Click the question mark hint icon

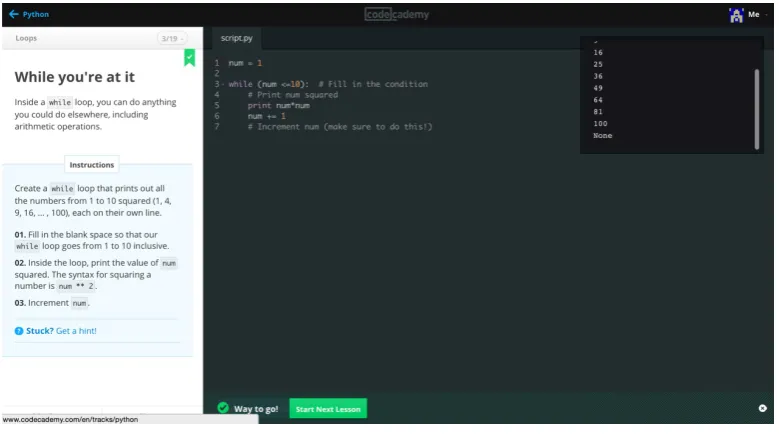pos(19,331)
